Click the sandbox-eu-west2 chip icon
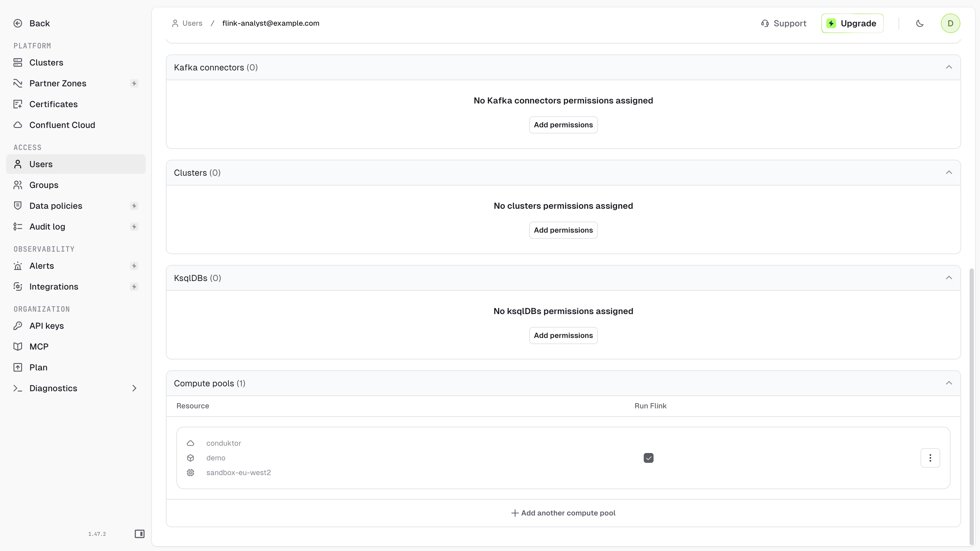The width and height of the screenshot is (980, 551). (x=190, y=473)
